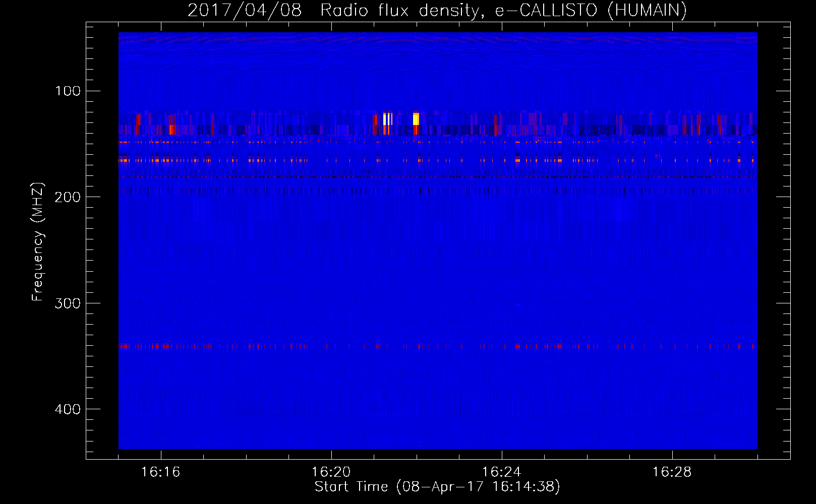816x504 pixels.
Task: Click the '300' frequency tick label
Action: pyautogui.click(x=68, y=303)
